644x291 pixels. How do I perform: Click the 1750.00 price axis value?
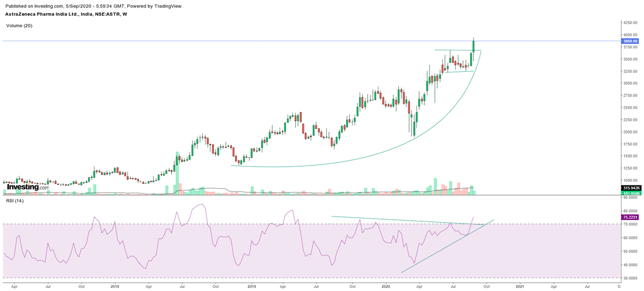pos(630,144)
